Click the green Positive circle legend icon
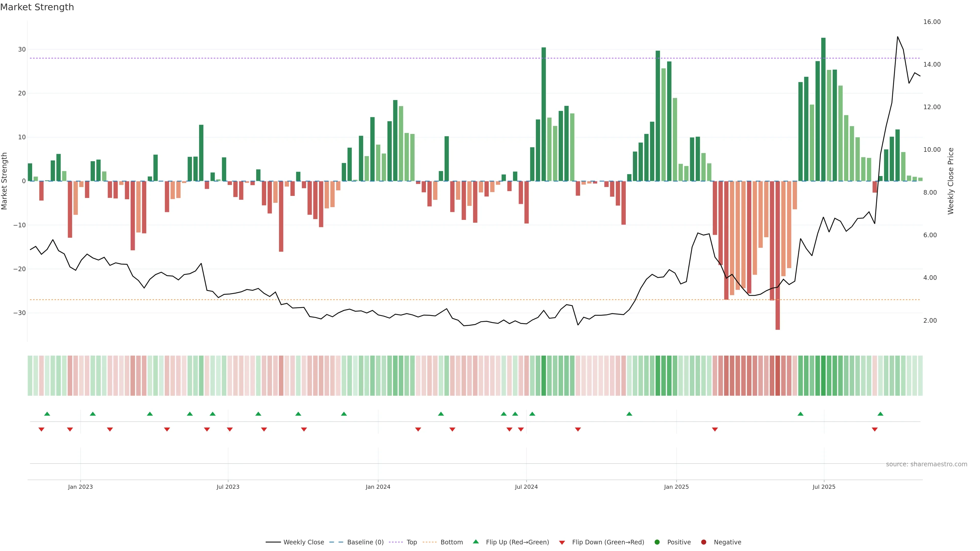The height and width of the screenshot is (551, 980). coord(657,542)
